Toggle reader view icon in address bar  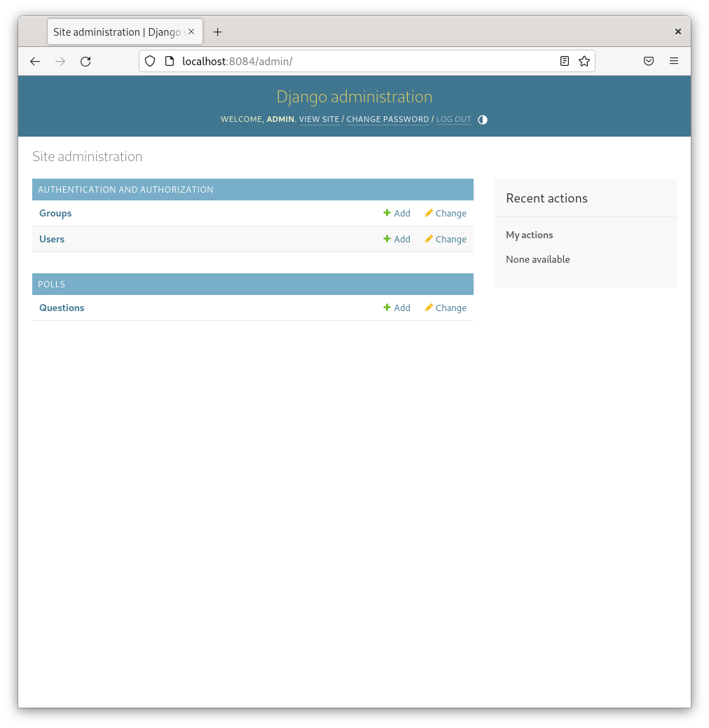click(565, 62)
